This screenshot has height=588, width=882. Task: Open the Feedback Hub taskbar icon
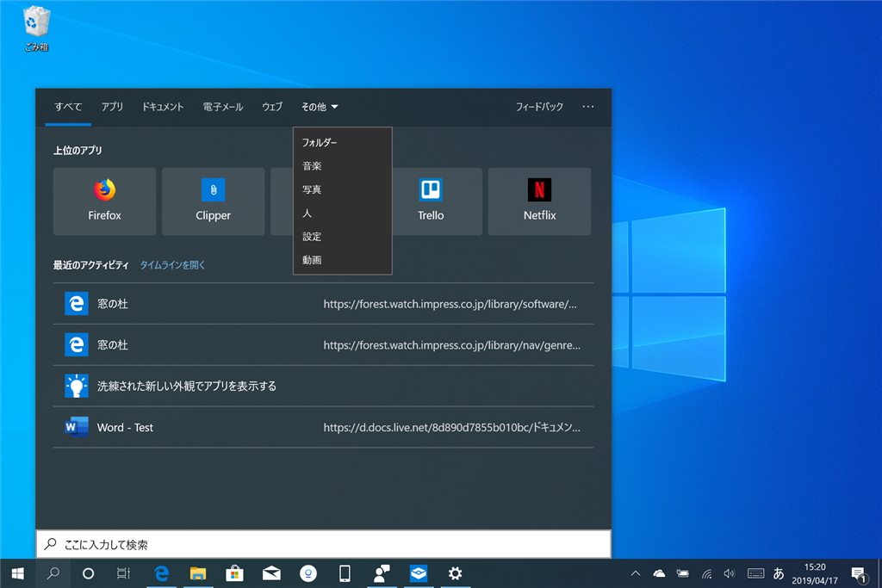click(x=382, y=573)
